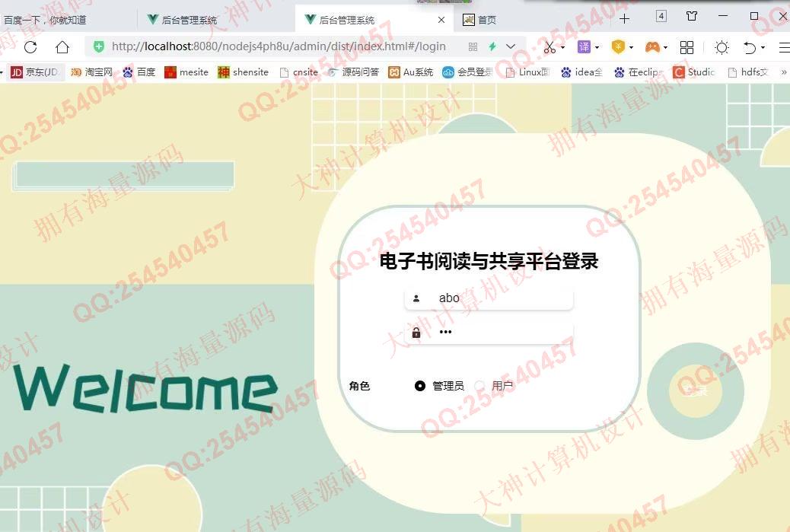
Task: Open the 百度 bookmark
Action: click(139, 72)
